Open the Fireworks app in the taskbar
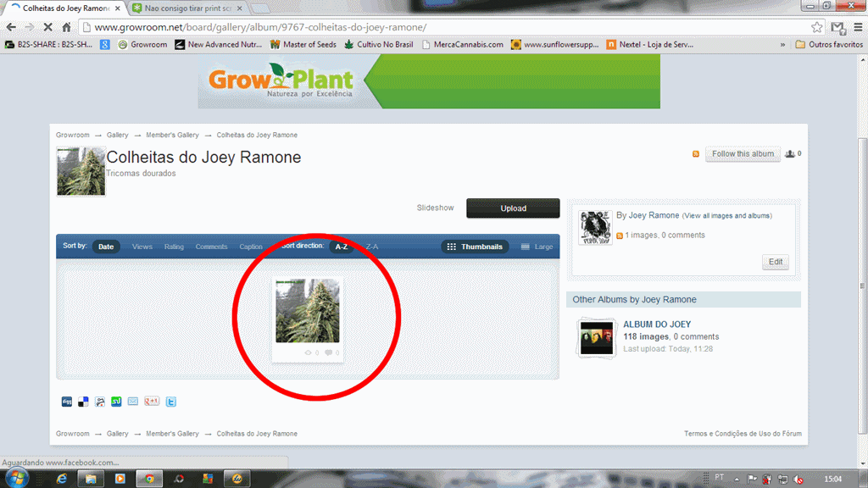Screen dimensions: 868x488 [x=237, y=479]
